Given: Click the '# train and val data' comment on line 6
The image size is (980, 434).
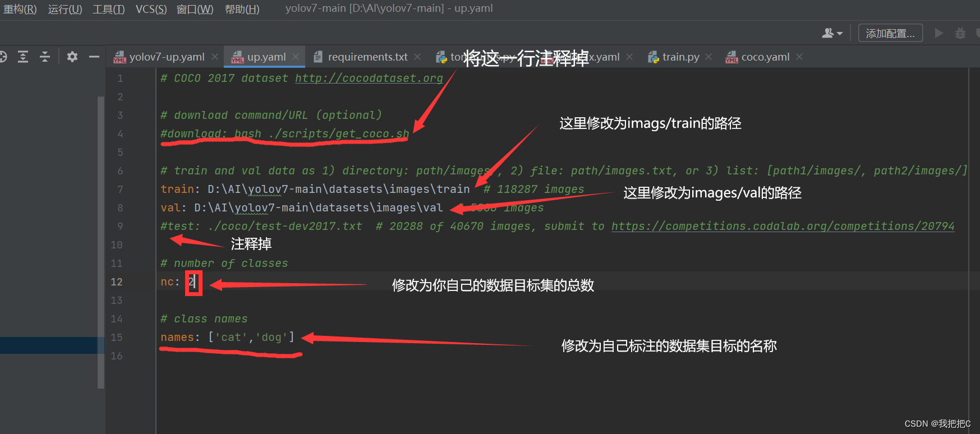Looking at the screenshot, I should coord(564,170).
